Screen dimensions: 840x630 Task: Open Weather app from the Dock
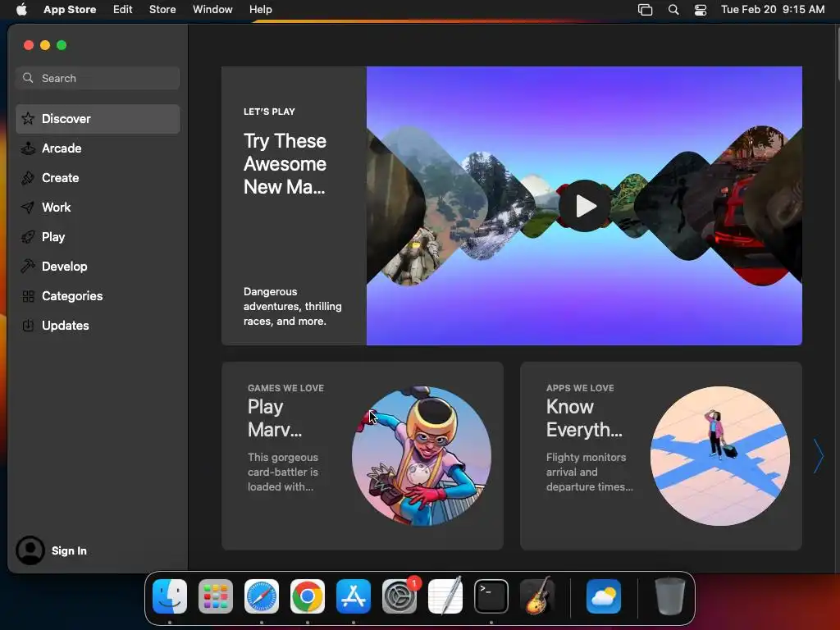(604, 596)
